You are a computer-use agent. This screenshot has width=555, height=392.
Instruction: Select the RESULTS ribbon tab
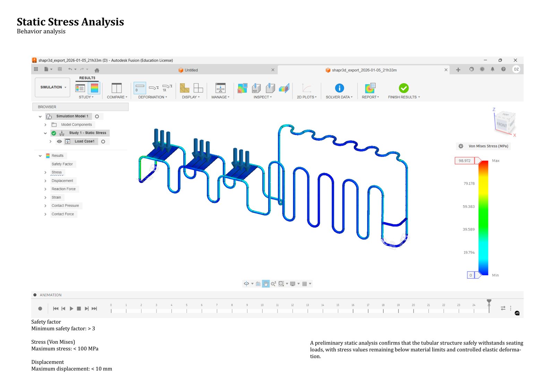tap(87, 78)
